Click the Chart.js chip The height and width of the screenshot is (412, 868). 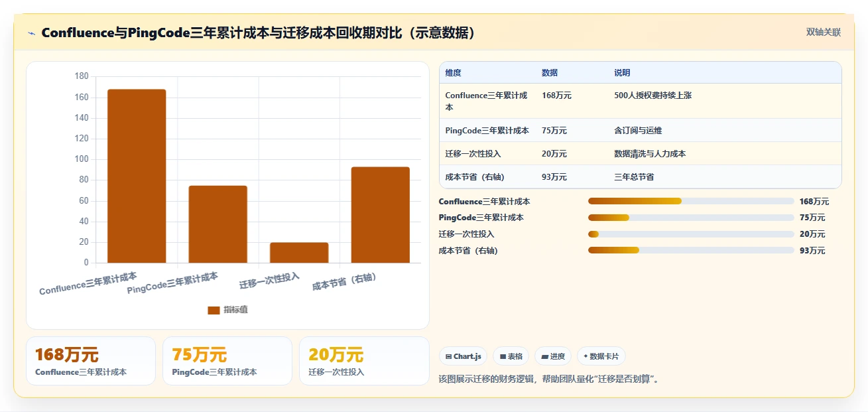click(463, 356)
